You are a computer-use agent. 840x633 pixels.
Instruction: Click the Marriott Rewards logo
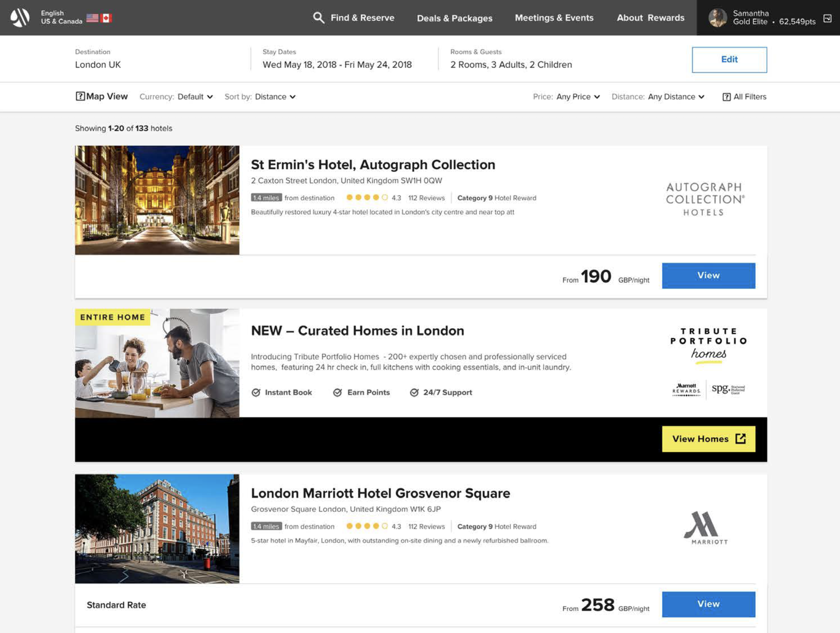pos(686,389)
